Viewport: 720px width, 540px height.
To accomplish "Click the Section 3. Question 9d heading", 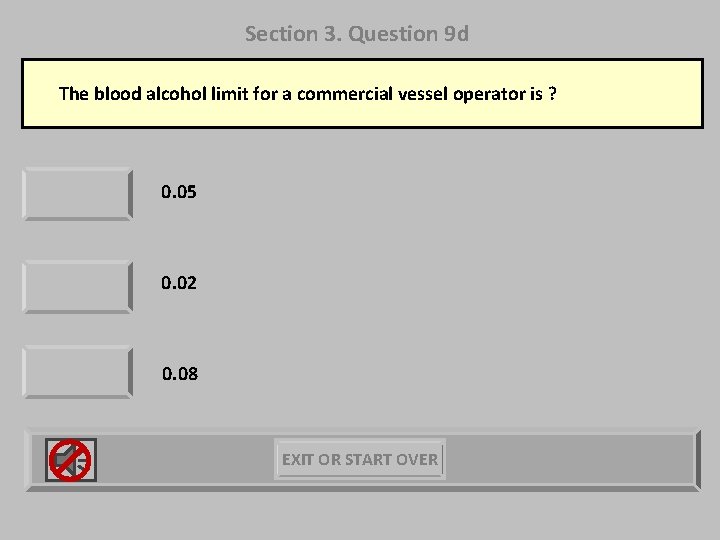I will tap(357, 34).
